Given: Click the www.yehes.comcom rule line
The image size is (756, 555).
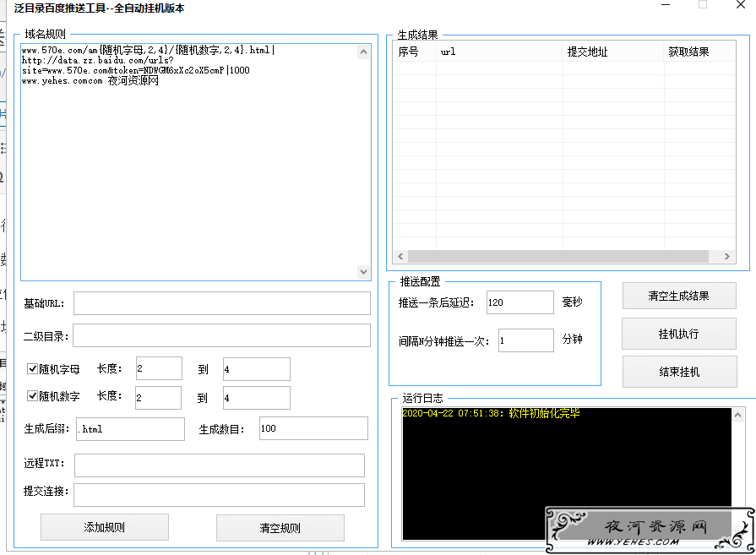Looking at the screenshot, I should click(90, 80).
